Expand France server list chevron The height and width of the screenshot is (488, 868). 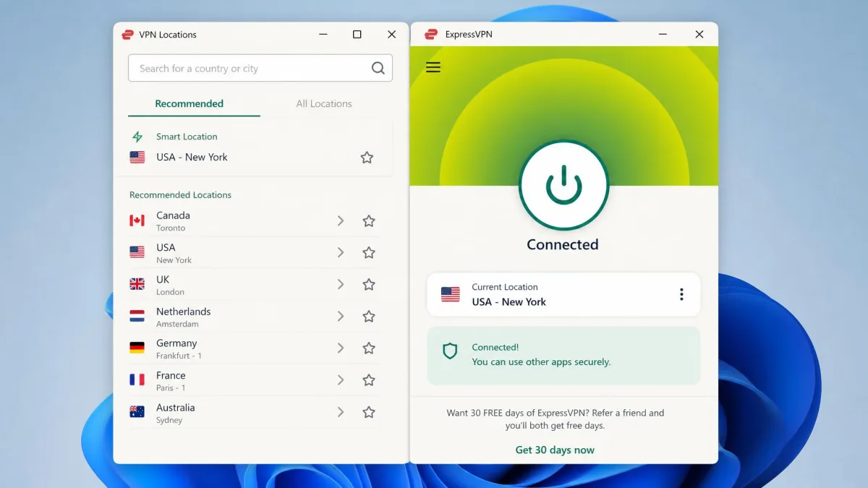coord(341,380)
